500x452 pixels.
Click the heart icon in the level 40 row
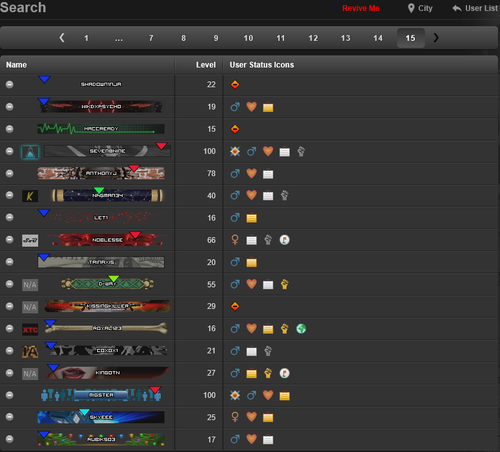251,195
